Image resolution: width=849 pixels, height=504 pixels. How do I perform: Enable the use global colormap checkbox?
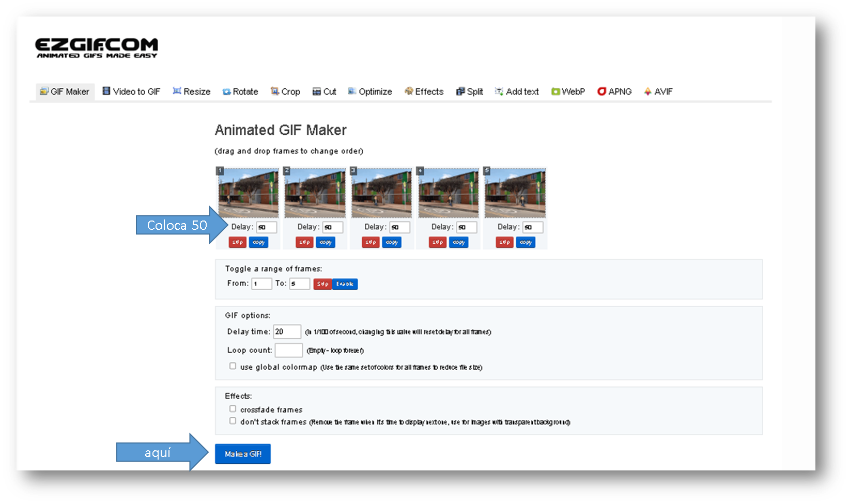233,366
